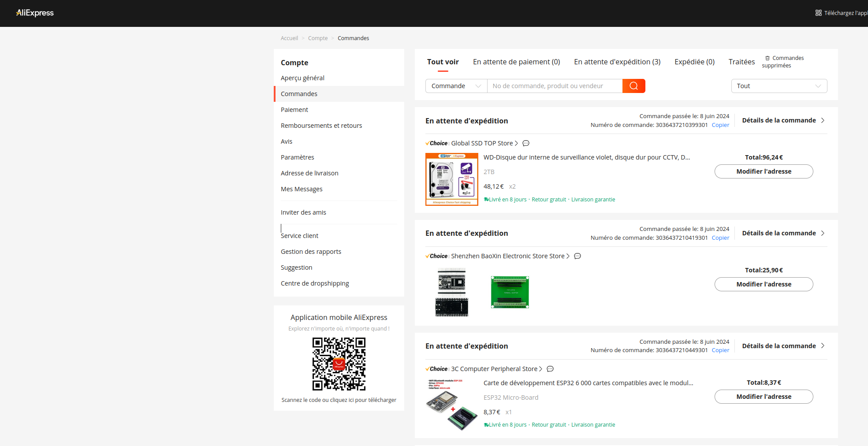This screenshot has height=446, width=868.
Task: Click the green terminal adapter board thumbnail
Action: 510,292
